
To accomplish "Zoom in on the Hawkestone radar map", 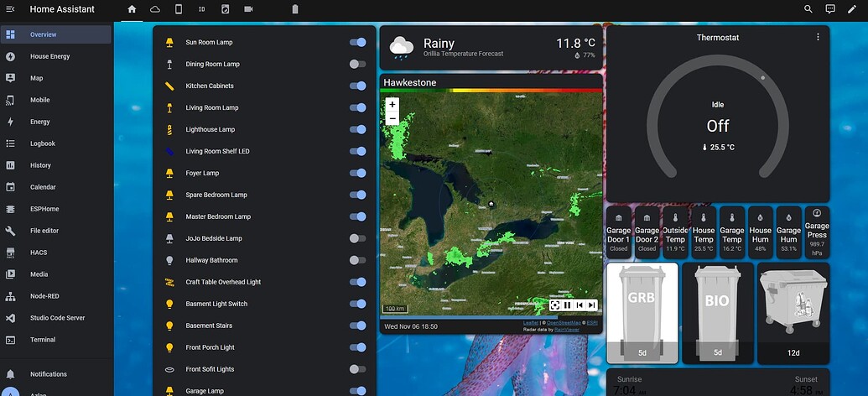I will pos(392,104).
